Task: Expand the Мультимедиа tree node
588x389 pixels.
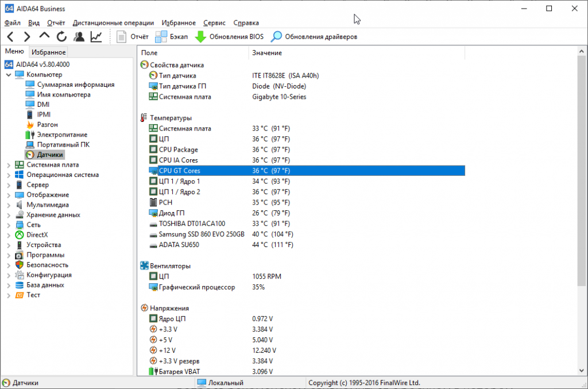Action: point(9,205)
